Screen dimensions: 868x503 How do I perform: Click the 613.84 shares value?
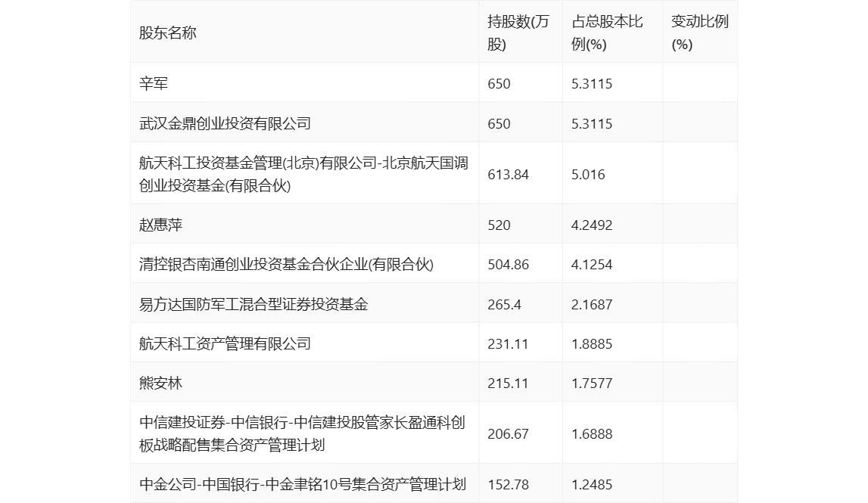[x=509, y=174]
